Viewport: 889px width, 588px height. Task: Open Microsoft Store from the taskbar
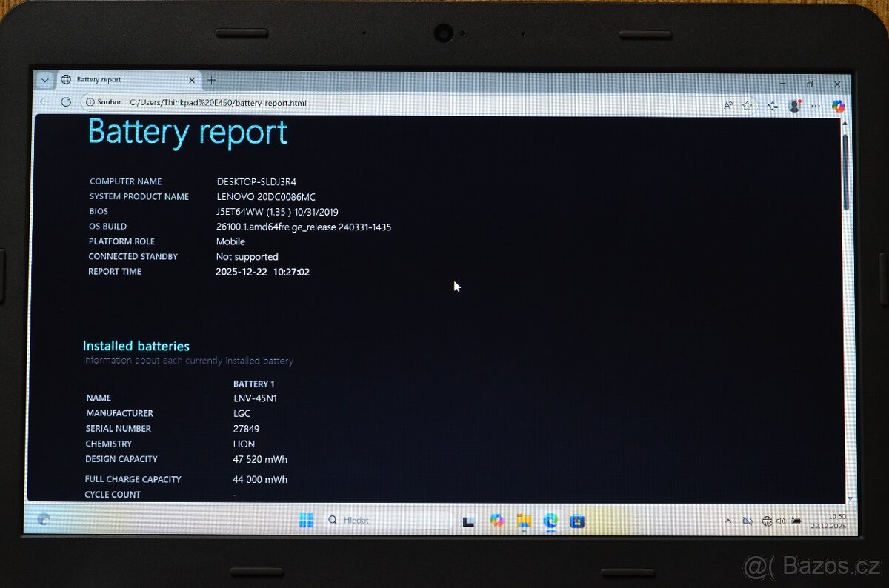coord(576,521)
